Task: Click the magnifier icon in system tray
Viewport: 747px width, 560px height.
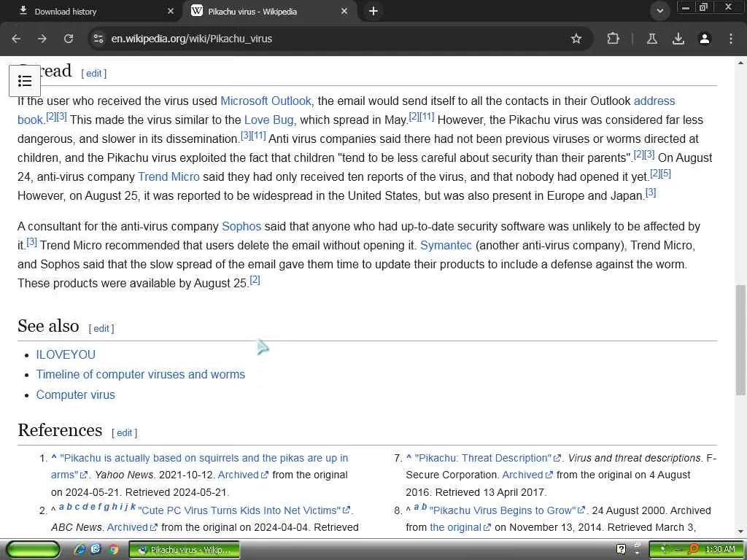Action: tap(693, 550)
